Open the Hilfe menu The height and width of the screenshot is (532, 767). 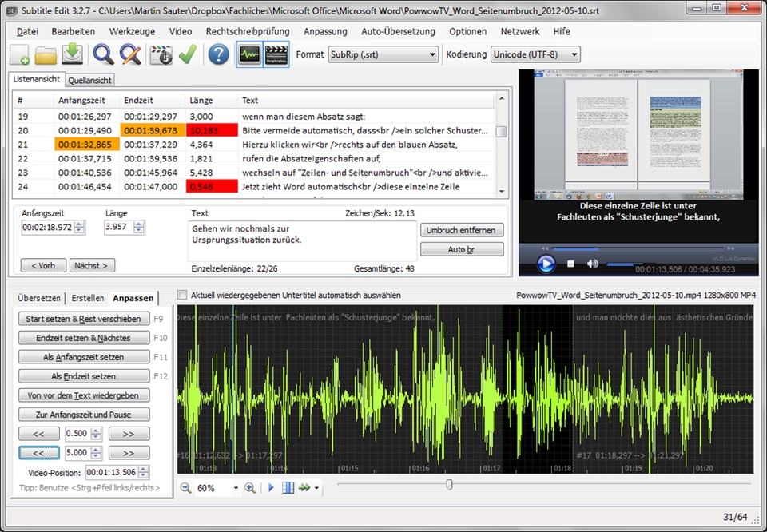point(562,31)
